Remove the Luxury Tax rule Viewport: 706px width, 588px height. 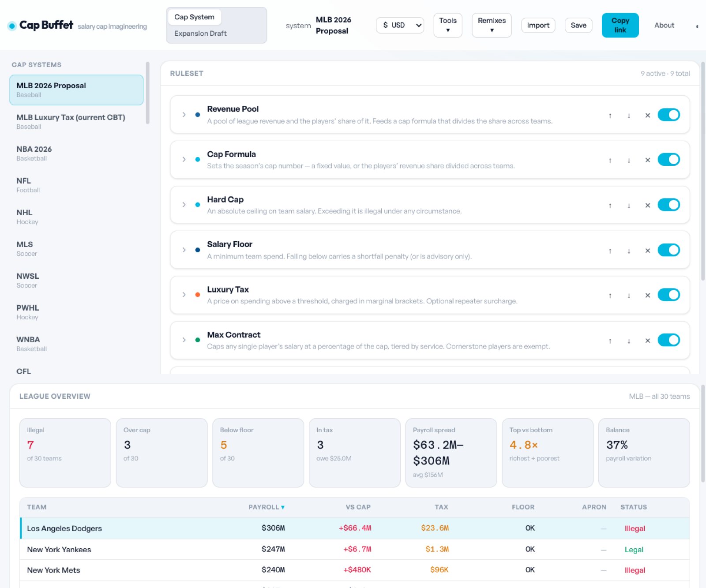click(x=648, y=296)
